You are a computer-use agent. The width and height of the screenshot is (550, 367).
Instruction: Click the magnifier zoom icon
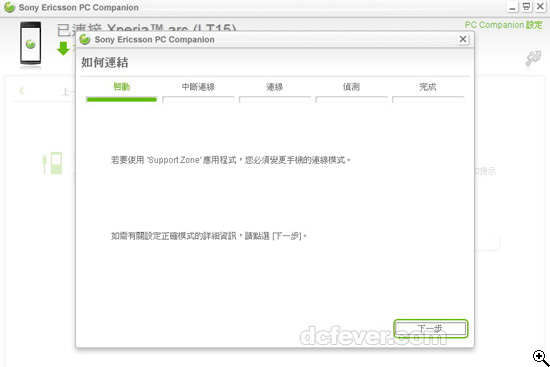(x=541, y=358)
